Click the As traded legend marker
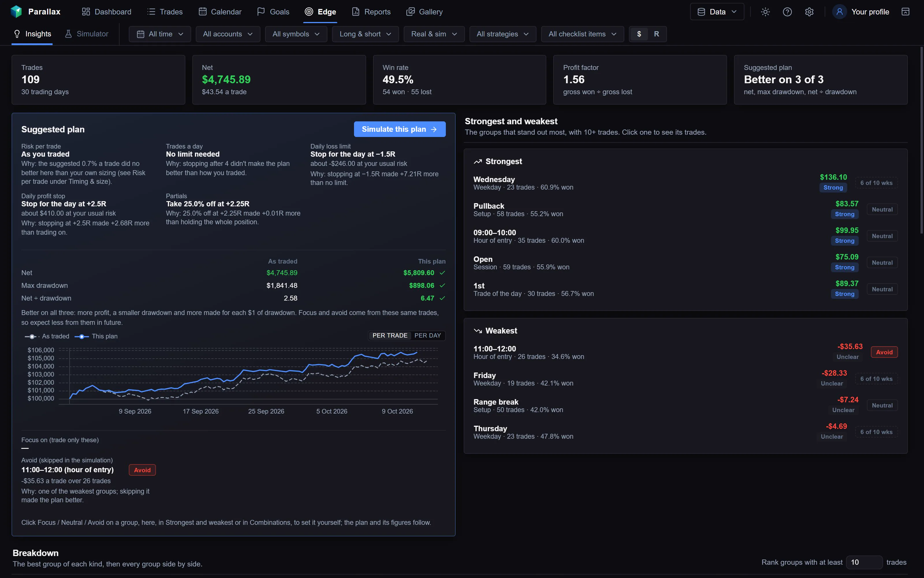The height and width of the screenshot is (578, 924). [32, 336]
